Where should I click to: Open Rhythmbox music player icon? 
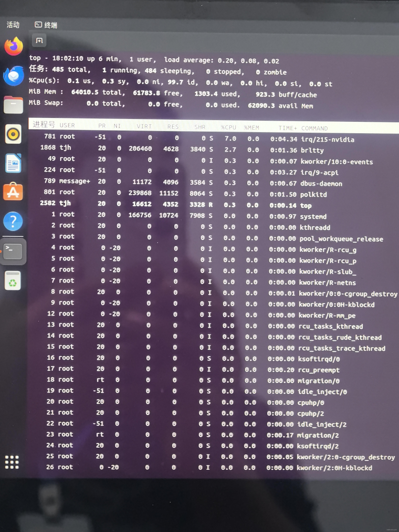tap(13, 134)
